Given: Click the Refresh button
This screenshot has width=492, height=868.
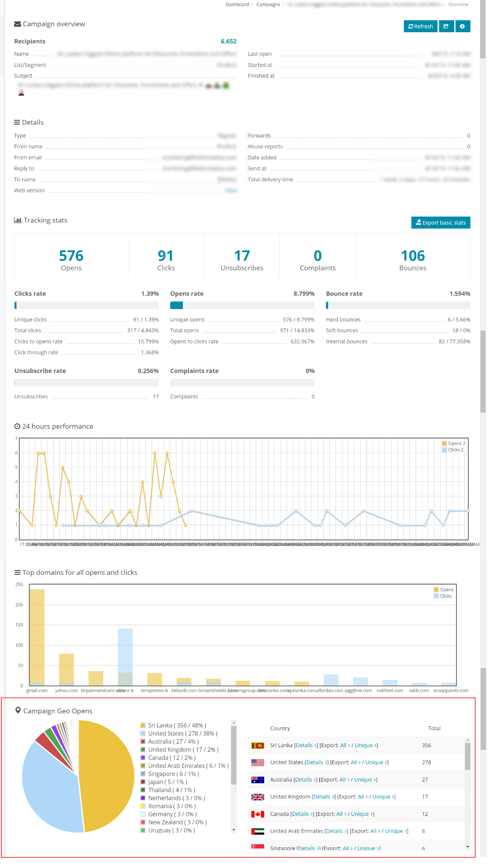Looking at the screenshot, I should coord(420,26).
